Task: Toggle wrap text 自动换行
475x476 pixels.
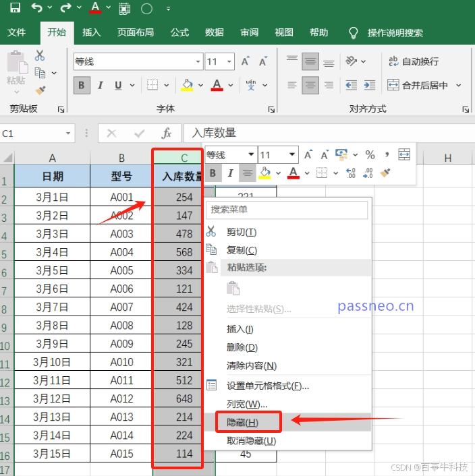Action: [x=414, y=61]
